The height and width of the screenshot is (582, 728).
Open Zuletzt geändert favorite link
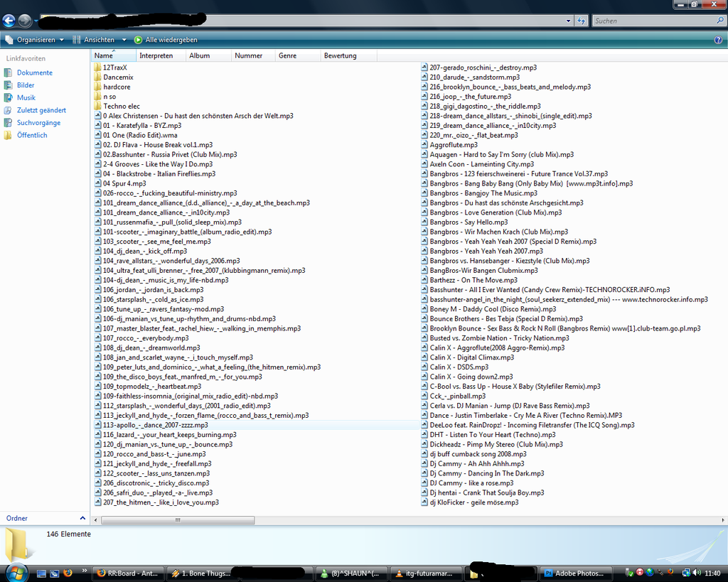41,110
